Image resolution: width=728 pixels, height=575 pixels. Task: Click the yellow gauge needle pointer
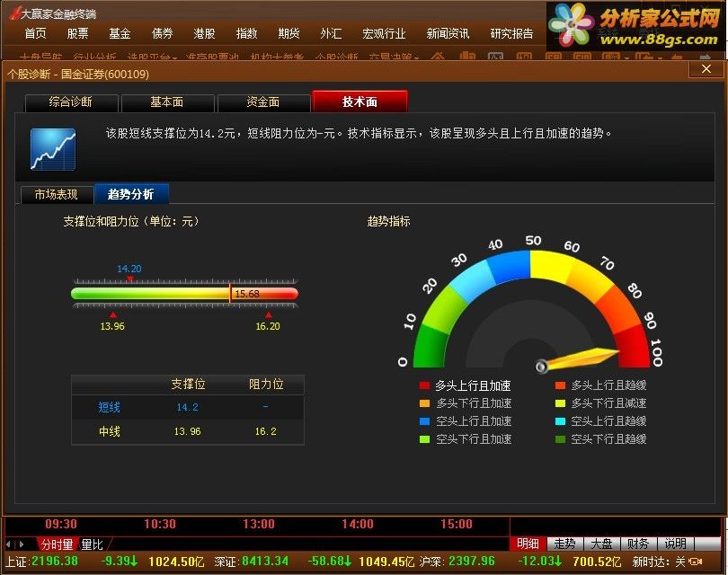(579, 358)
